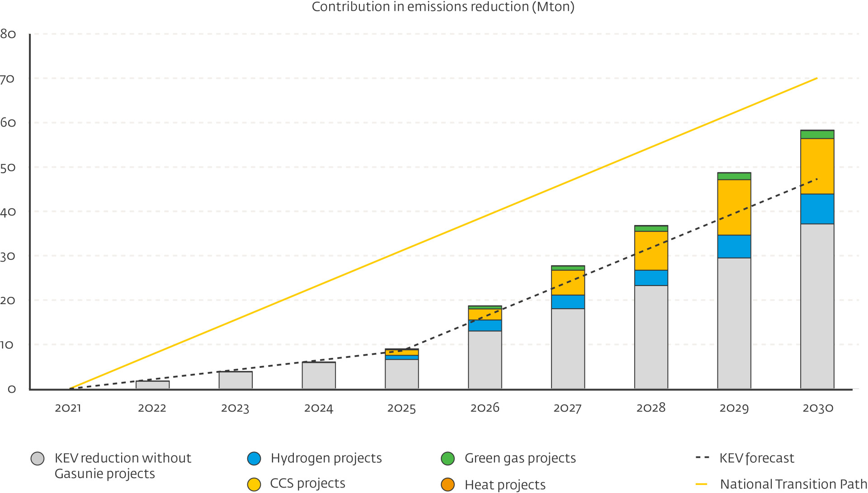The height and width of the screenshot is (493, 868).
Task: Click the 2024 x-axis label
Action: pyautogui.click(x=319, y=408)
